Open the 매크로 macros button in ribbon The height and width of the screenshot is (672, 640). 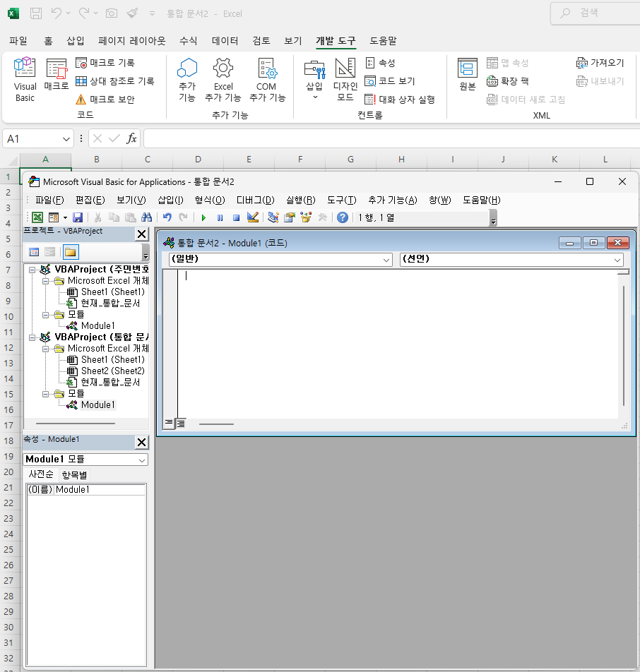57,75
